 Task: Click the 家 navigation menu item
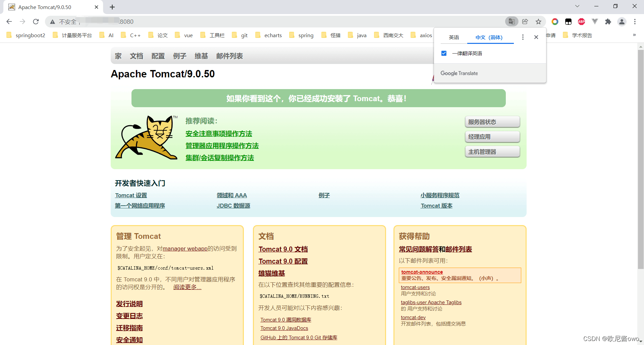[x=118, y=56]
